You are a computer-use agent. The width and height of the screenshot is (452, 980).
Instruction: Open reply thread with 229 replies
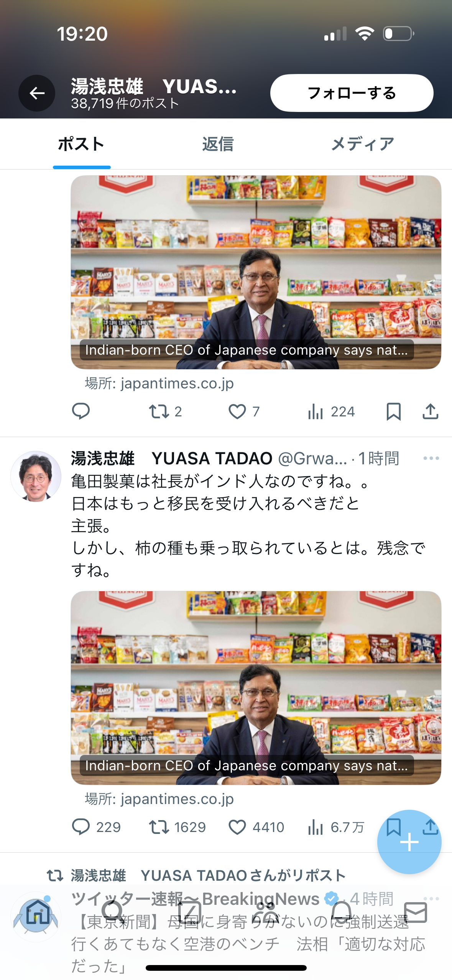96,827
